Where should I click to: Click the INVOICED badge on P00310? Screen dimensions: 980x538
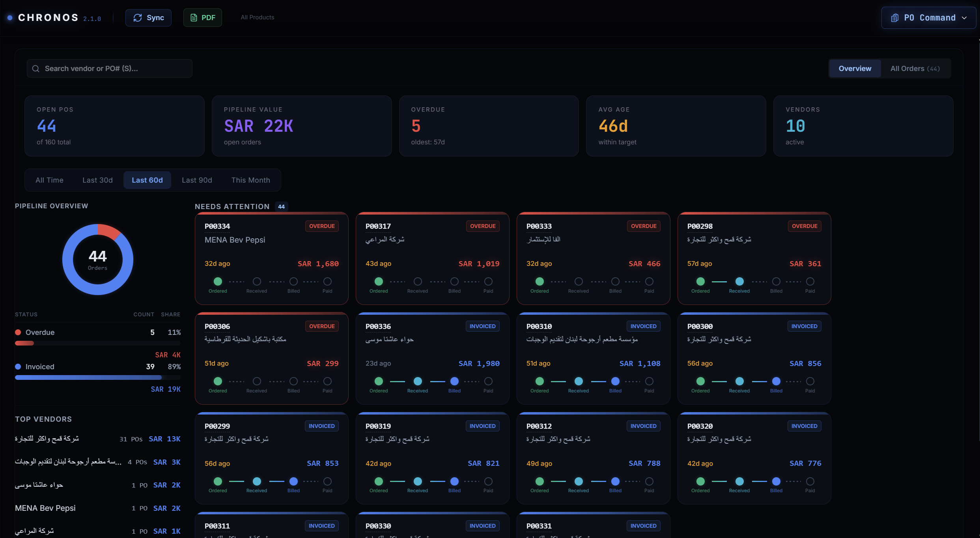pos(643,326)
